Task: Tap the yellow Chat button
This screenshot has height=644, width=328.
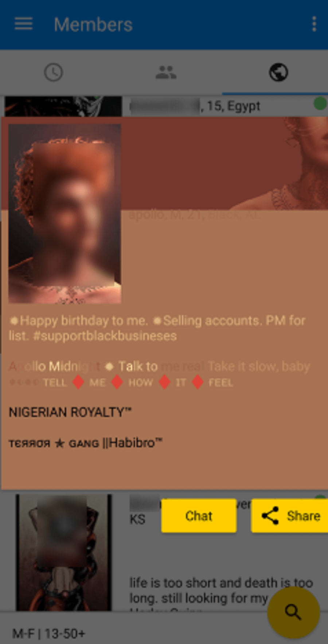Action: (x=199, y=515)
